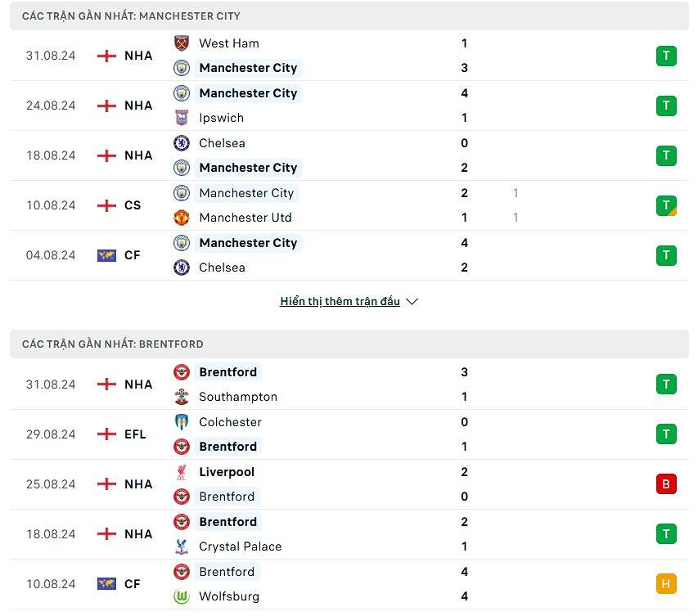Click the Crystal Palace club crest
Viewport: 698px width, 616px height.
pyautogui.click(x=182, y=546)
